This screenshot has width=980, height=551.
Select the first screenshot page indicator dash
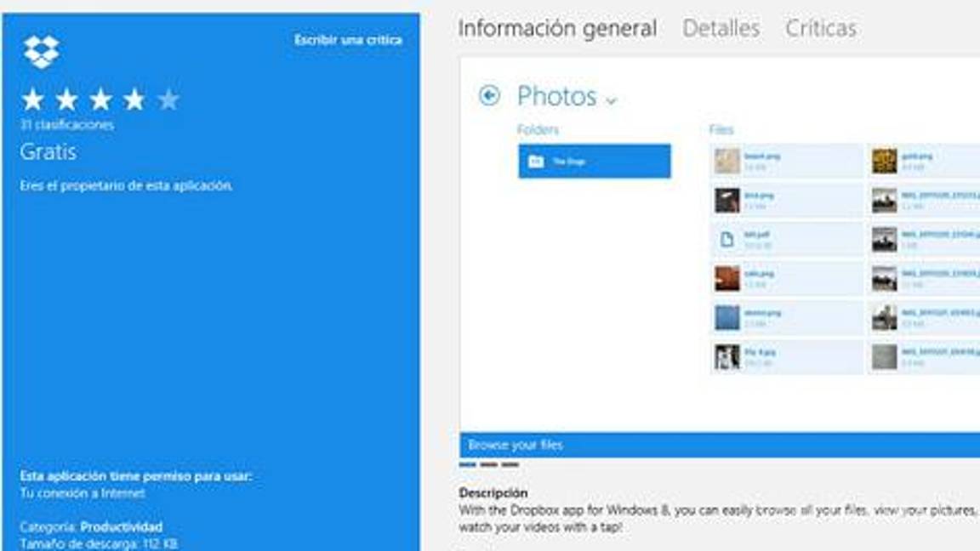coord(467,465)
